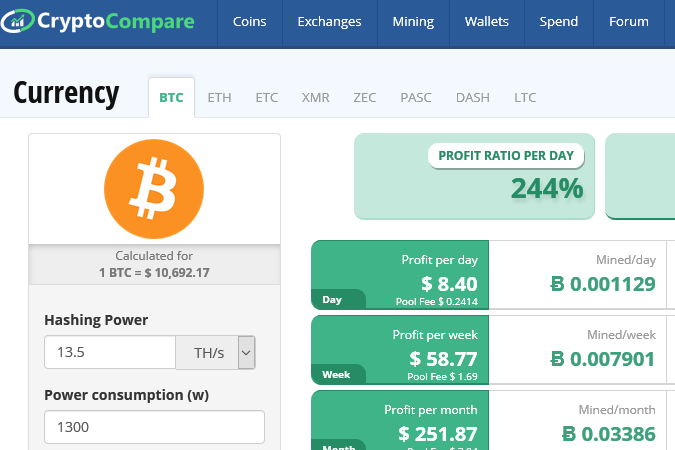Visit the Forum page
Viewport: 675px width, 450px height.
click(x=628, y=22)
